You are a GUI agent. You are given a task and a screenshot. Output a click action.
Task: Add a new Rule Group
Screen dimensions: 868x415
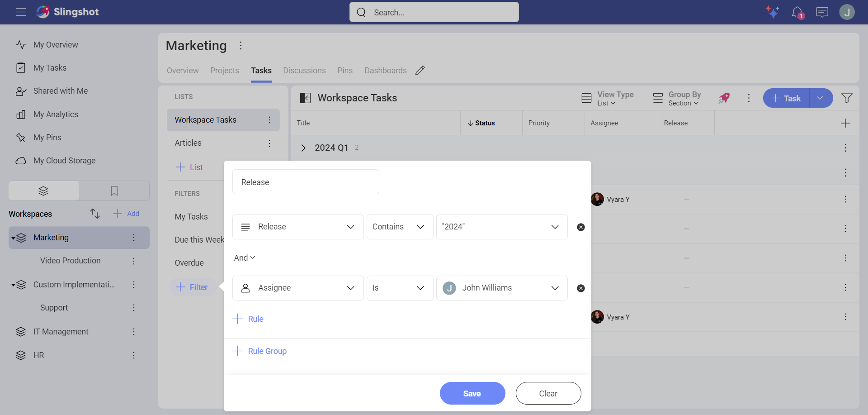259,351
